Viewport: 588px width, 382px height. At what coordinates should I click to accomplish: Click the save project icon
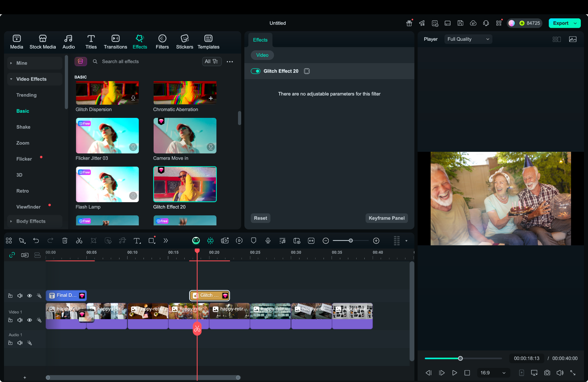[460, 23]
